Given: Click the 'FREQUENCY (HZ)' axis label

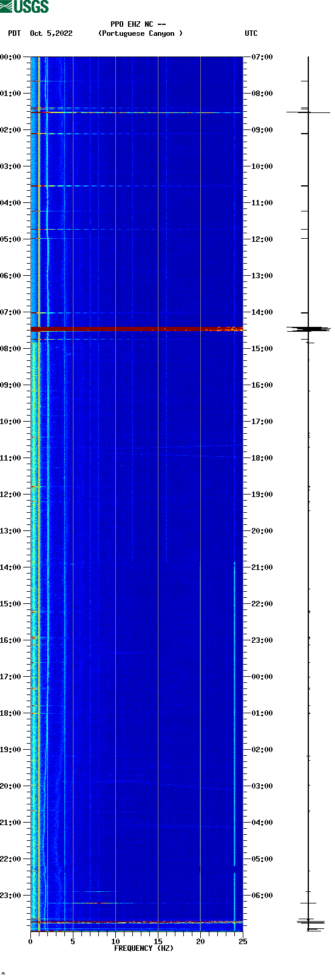Looking at the screenshot, I should [x=144, y=948].
